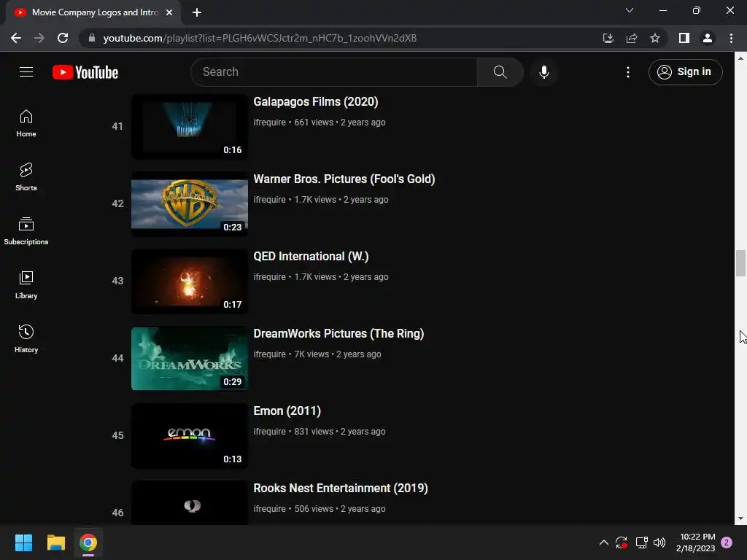This screenshot has height=560, width=747.
Task: Click the Galapagos Films thumbnail
Action: pos(190,126)
